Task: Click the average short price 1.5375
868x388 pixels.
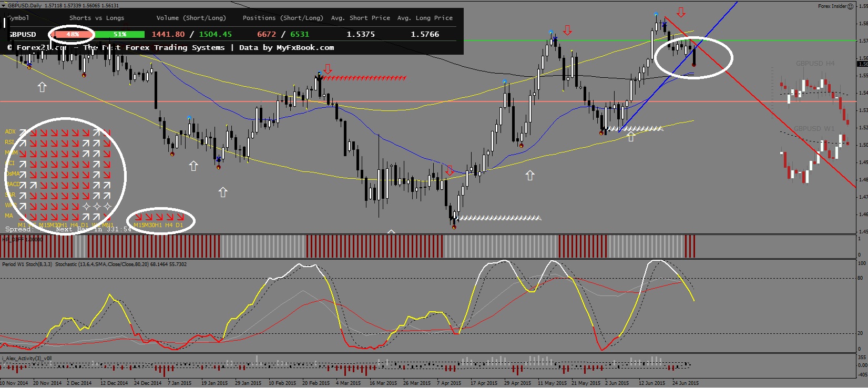Action: (x=361, y=34)
